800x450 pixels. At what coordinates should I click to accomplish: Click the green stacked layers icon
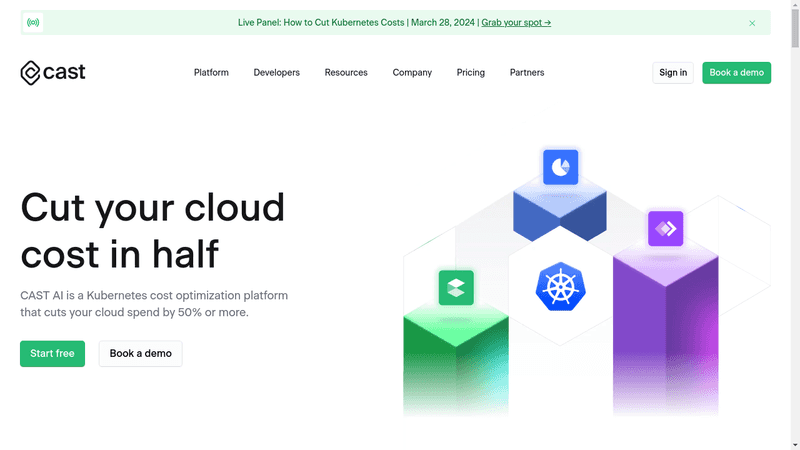(456, 288)
